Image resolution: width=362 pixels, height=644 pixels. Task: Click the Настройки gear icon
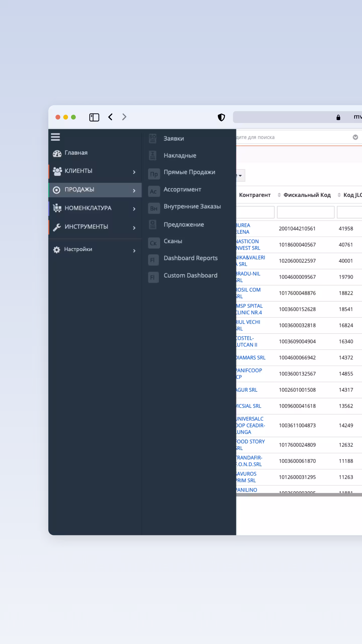[57, 250]
